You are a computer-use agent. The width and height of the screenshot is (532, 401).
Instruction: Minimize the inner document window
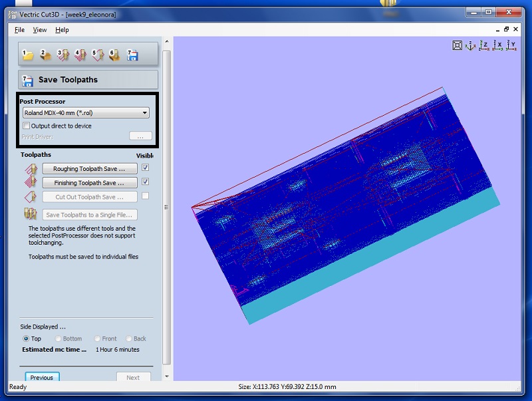pos(497,30)
